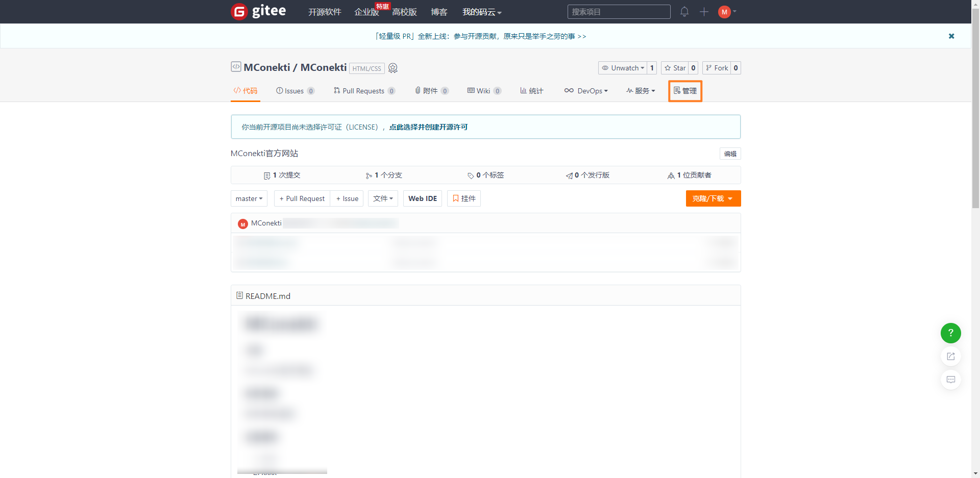This screenshot has width=980, height=478.
Task: View the 0 个发行版 releases
Action: tap(587, 175)
